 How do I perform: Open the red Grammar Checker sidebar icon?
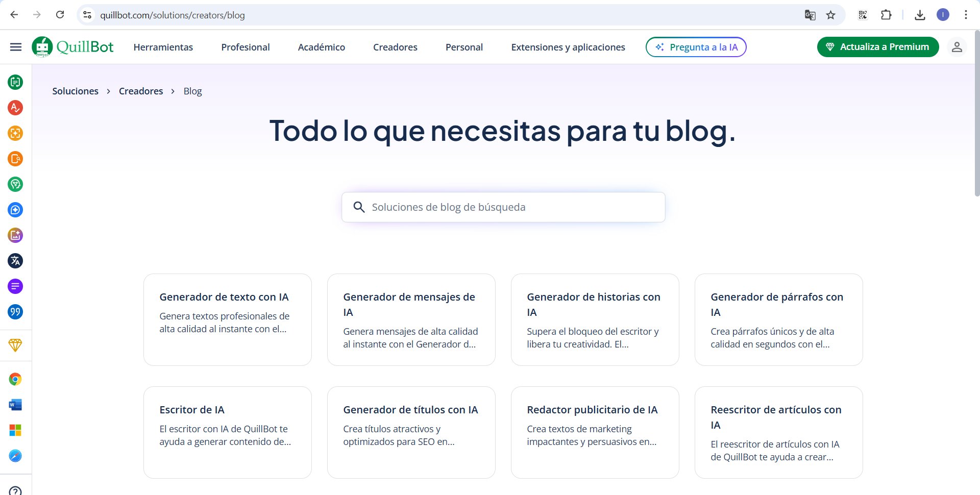pyautogui.click(x=15, y=108)
